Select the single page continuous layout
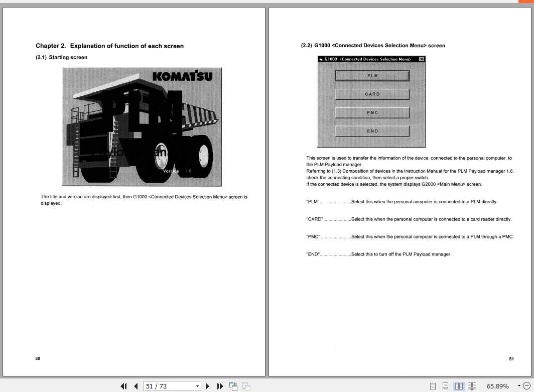This screenshot has height=392, width=534. pos(445,386)
